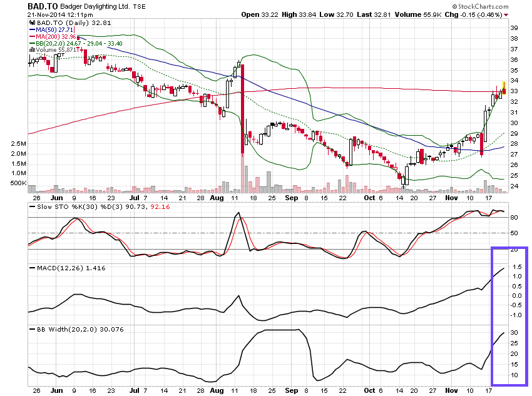Click the Badger Daylighting Ltd. company name
Screen dimensions: 532x396
pos(95,6)
